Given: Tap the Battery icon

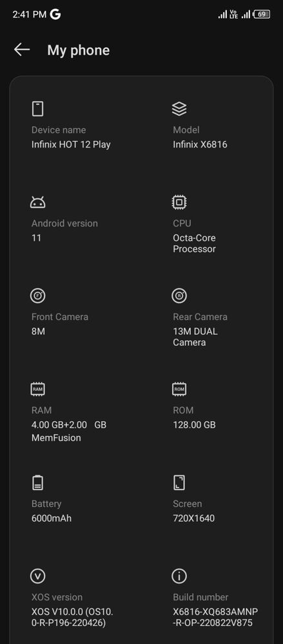Looking at the screenshot, I should coord(37,482).
